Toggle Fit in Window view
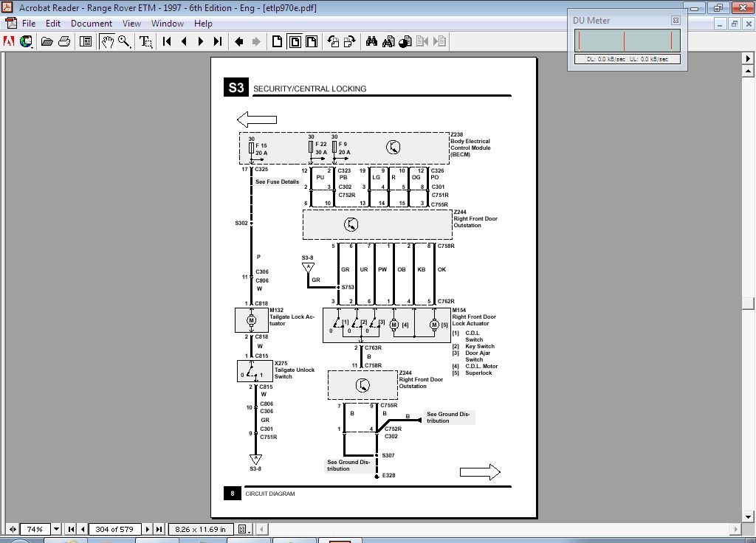Viewport: 756px width, 543px height. (x=295, y=41)
